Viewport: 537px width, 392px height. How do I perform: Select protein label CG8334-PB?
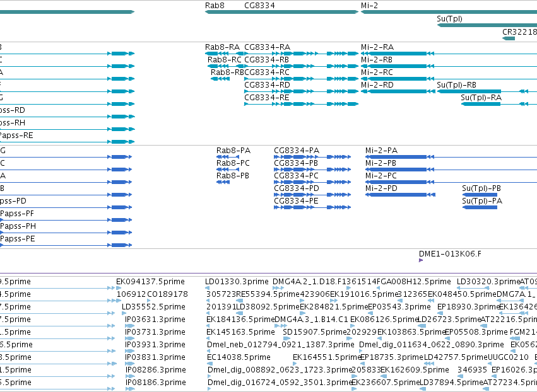[296, 163]
